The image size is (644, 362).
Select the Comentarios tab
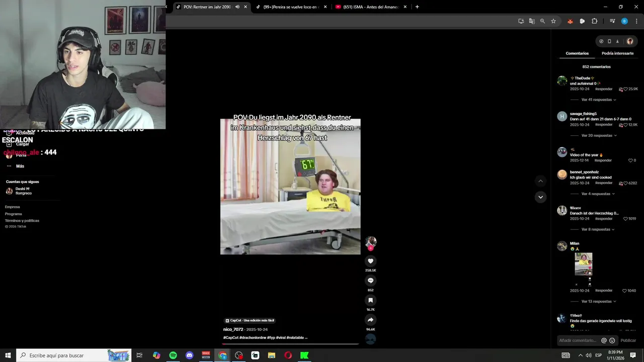pyautogui.click(x=577, y=53)
